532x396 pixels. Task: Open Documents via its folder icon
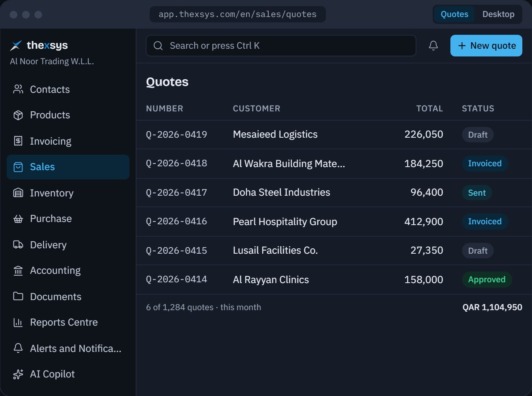(18, 297)
